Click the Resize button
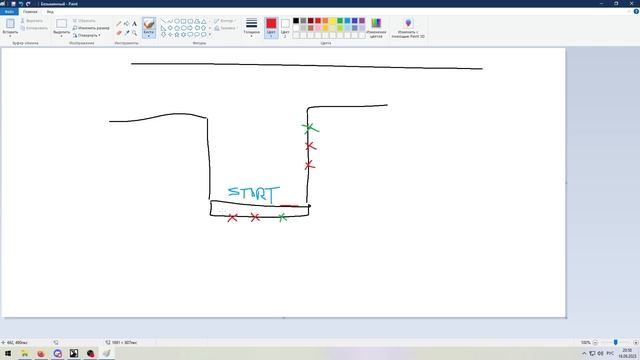The image size is (640, 360). (91, 28)
